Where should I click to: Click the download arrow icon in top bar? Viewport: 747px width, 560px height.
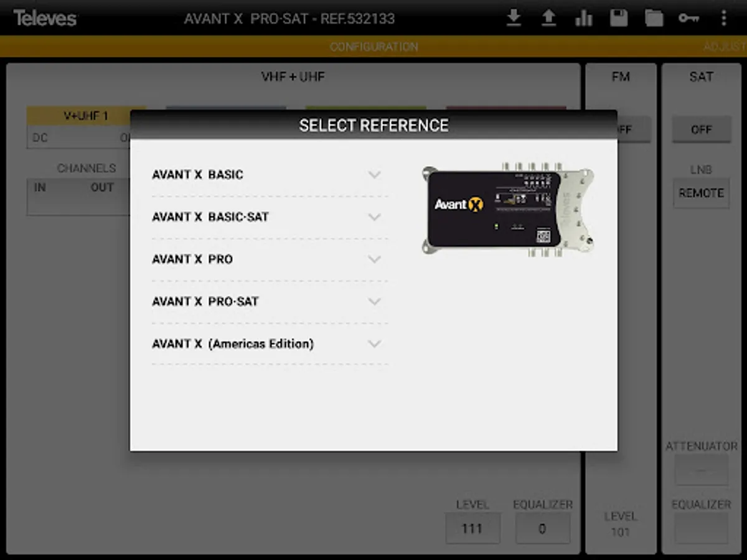[514, 18]
